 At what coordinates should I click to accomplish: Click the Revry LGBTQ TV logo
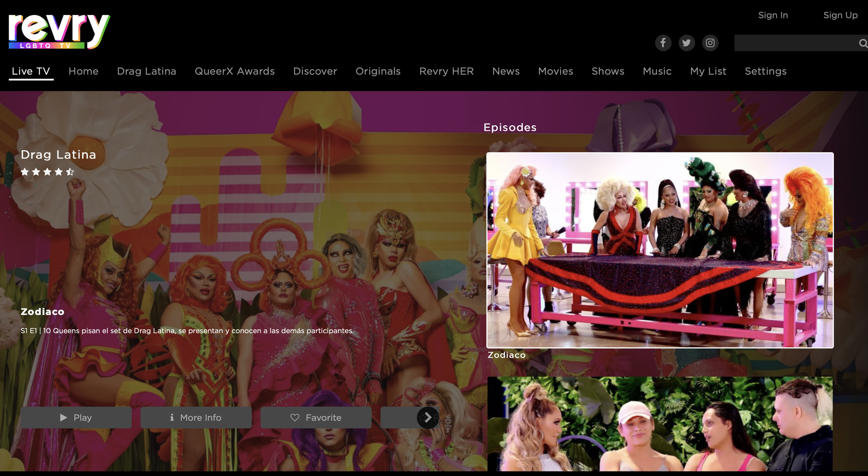[59, 32]
